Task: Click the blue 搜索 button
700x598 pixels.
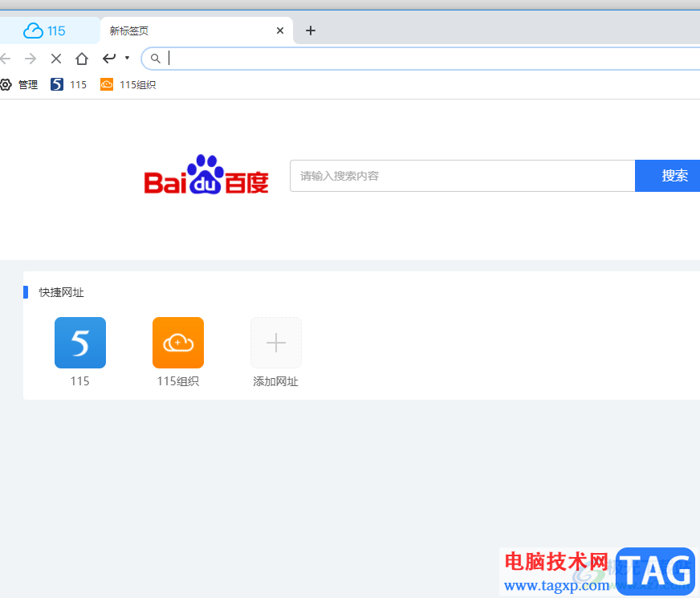Action: (x=668, y=176)
